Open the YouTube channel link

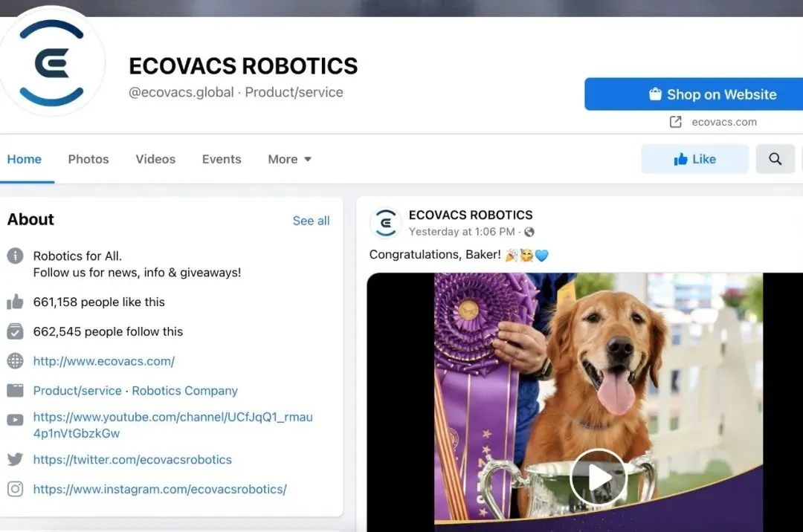pos(173,425)
